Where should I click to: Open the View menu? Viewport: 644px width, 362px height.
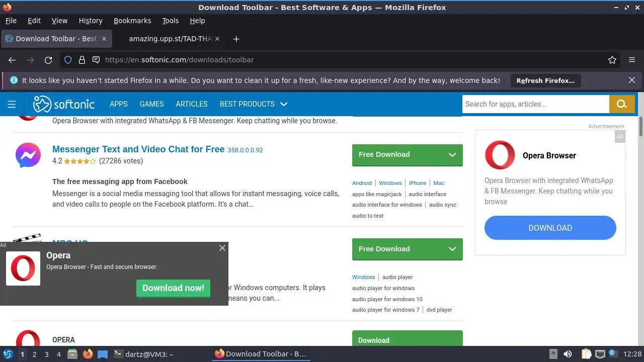tap(59, 21)
